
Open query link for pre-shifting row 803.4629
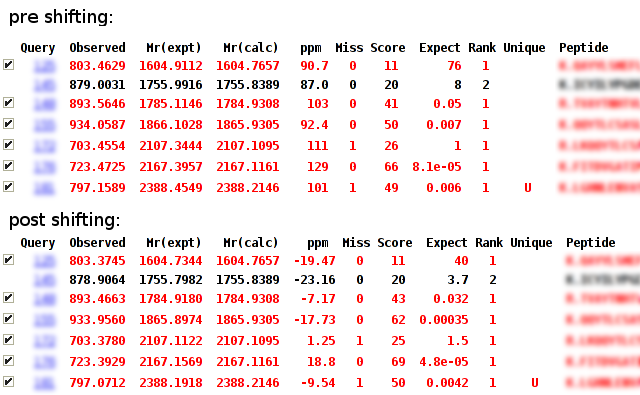click(x=44, y=66)
